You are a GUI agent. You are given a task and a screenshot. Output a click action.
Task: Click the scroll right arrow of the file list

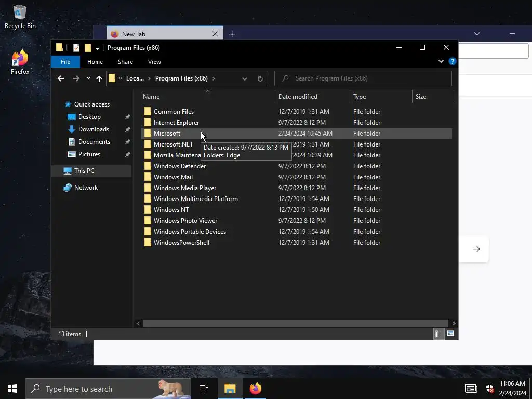[453, 323]
